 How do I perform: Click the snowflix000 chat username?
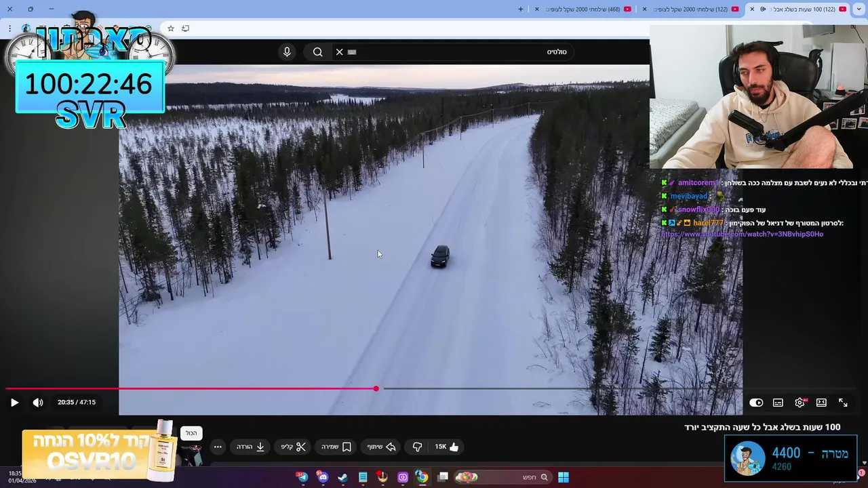[698, 210]
